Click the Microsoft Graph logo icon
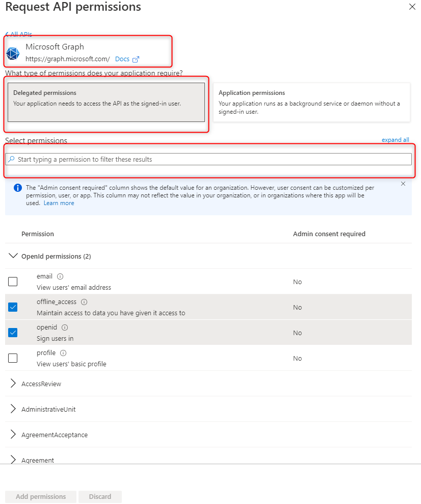Image resolution: width=421 pixels, height=504 pixels. (x=13, y=54)
